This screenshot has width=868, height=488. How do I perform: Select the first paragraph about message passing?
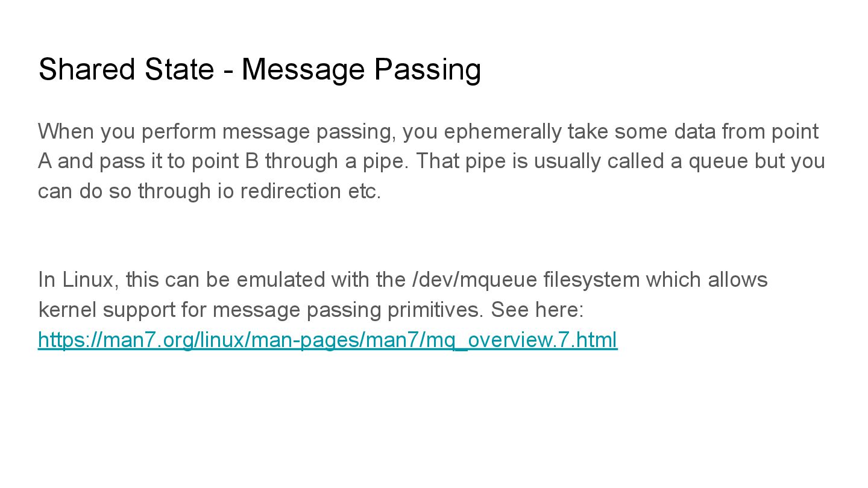pos(431,161)
